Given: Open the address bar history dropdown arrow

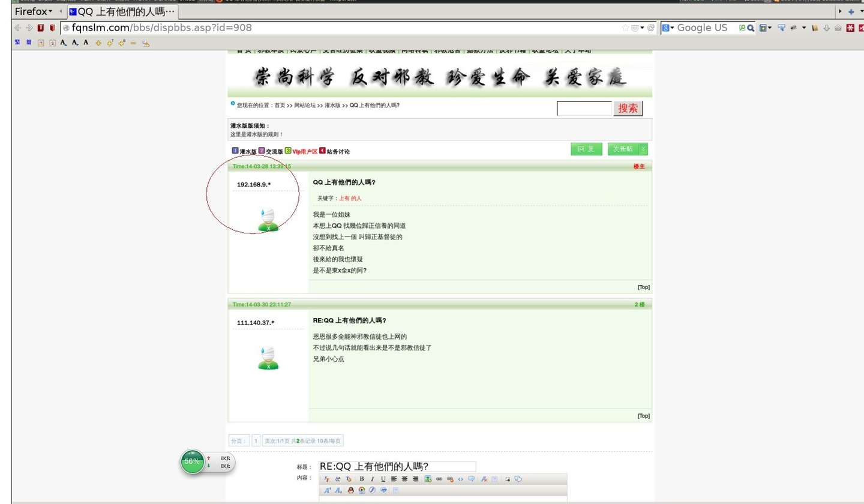Looking at the screenshot, I should pyautogui.click(x=642, y=28).
